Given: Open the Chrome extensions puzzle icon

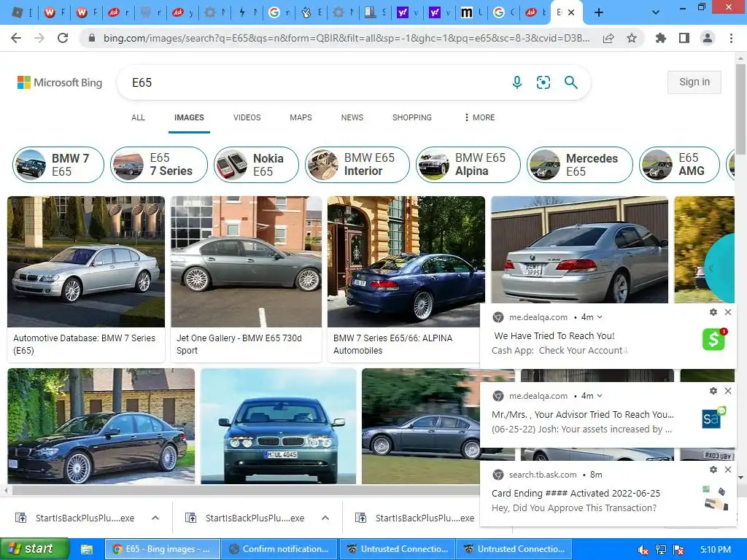Looking at the screenshot, I should pyautogui.click(x=660, y=38).
